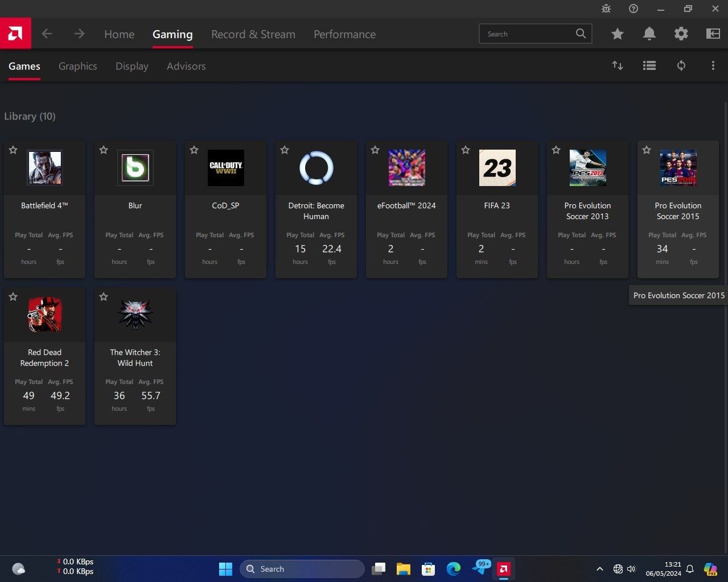Go back with the left arrow
The height and width of the screenshot is (582, 728).
point(47,34)
